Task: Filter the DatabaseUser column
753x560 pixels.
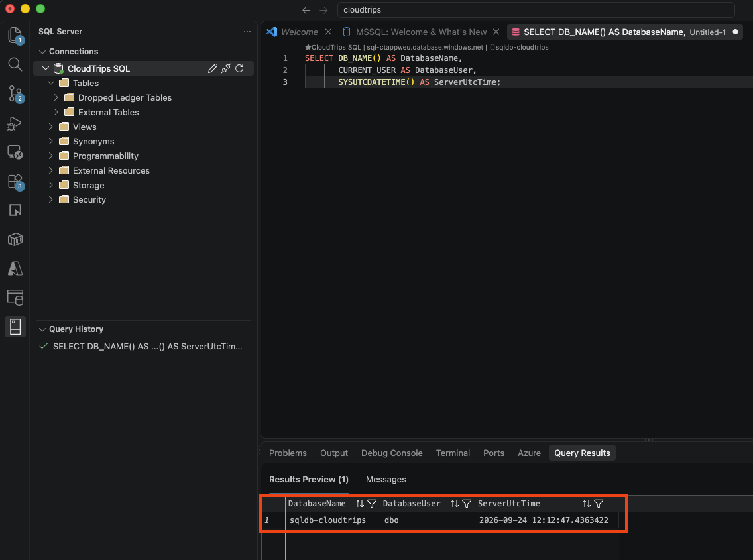Action: click(466, 504)
